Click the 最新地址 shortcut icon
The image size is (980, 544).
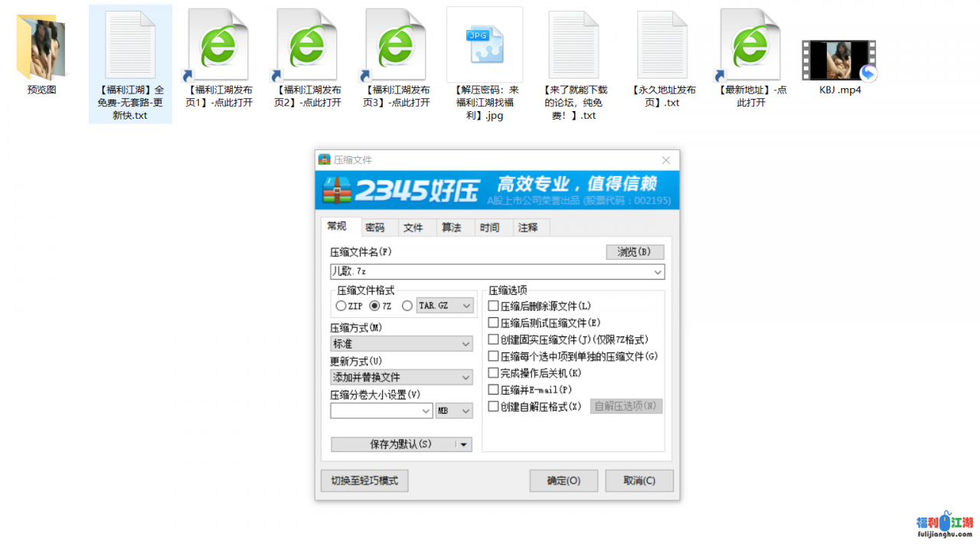click(x=750, y=46)
